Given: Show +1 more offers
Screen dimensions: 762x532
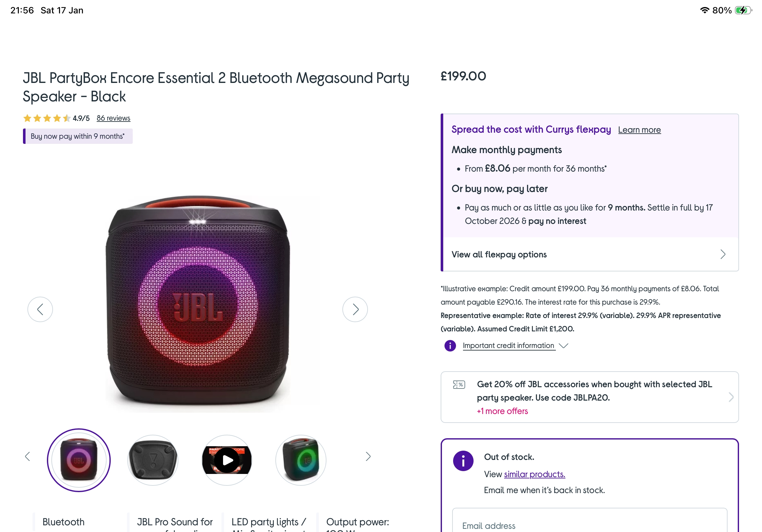Looking at the screenshot, I should point(502,411).
